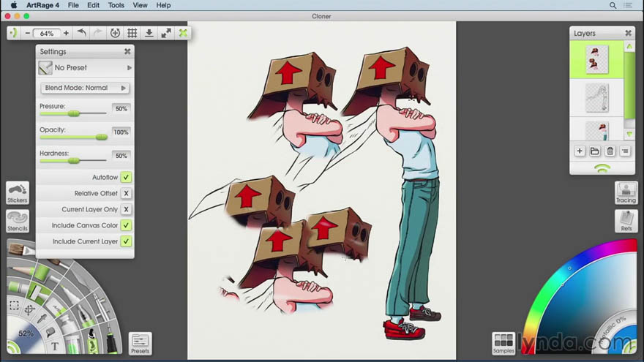Select the transform tool in tool picker
The height and width of the screenshot is (362, 644).
29,309
